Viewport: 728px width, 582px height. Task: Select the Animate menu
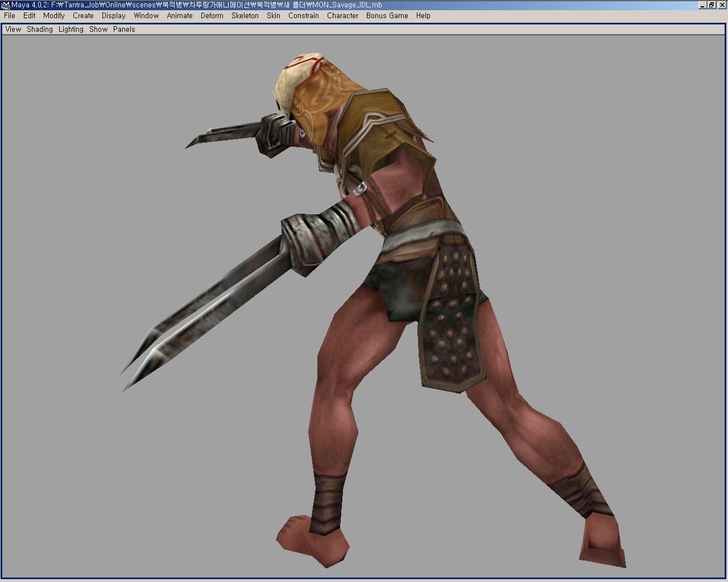coord(180,16)
